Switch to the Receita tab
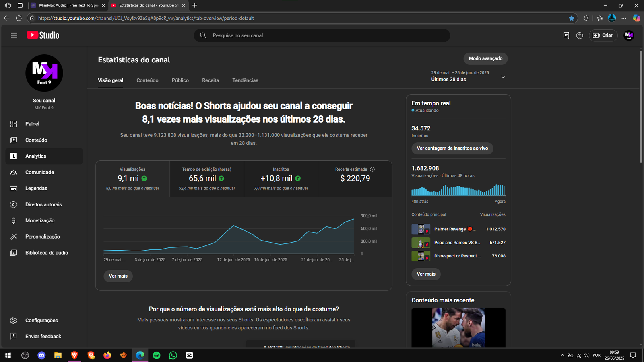This screenshot has height=362, width=644. click(x=211, y=80)
